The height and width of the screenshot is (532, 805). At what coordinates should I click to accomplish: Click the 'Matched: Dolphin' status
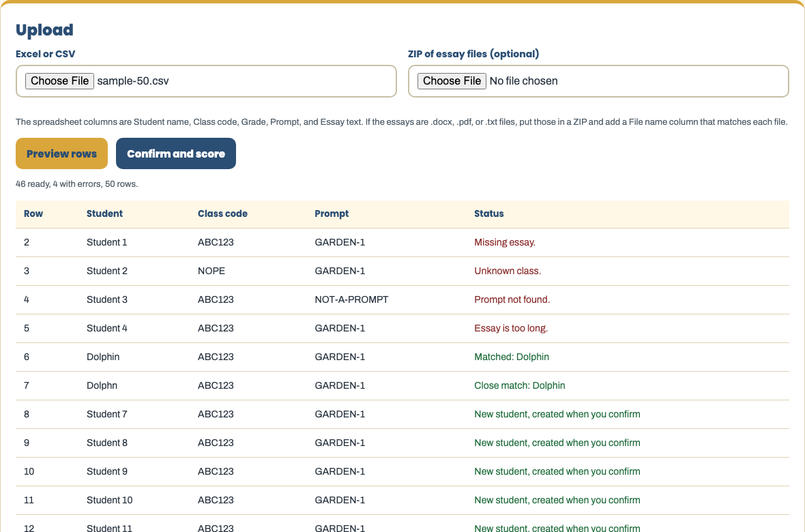(512, 357)
